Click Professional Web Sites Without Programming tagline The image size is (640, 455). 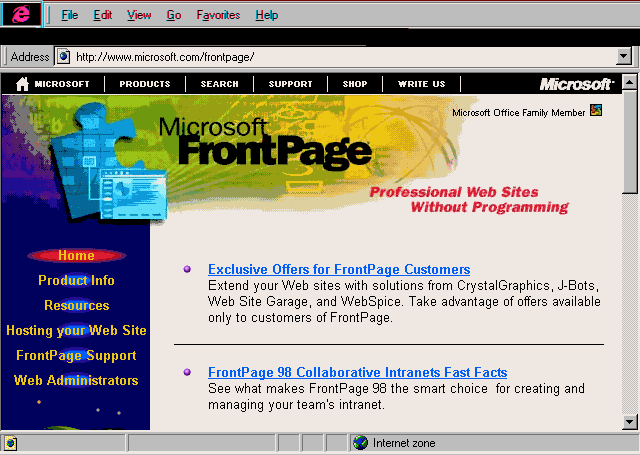pos(469,200)
